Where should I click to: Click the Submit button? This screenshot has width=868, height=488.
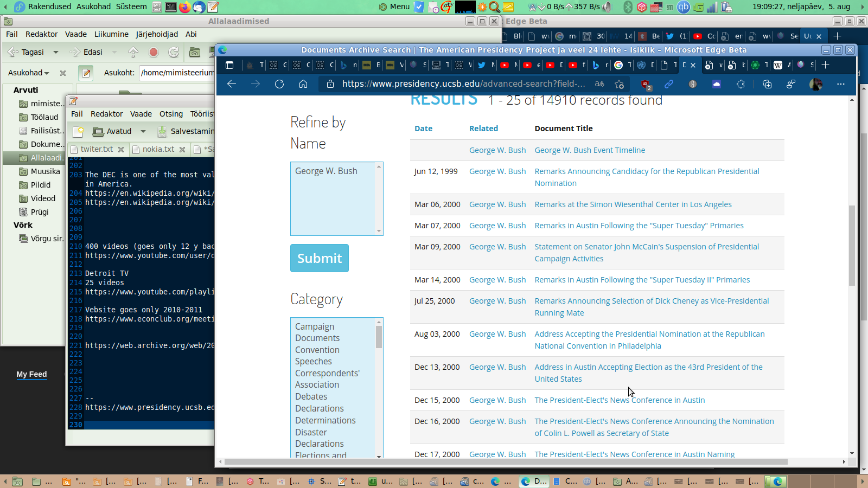tap(320, 258)
